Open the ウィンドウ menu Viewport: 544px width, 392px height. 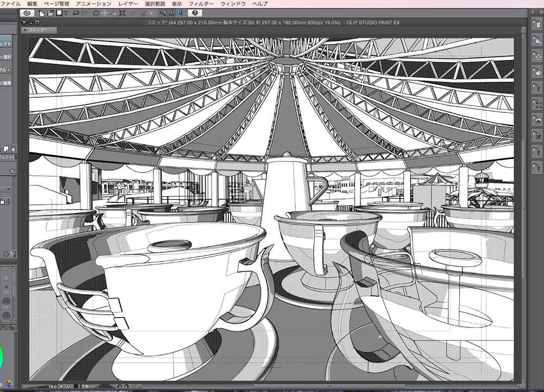pyautogui.click(x=233, y=4)
